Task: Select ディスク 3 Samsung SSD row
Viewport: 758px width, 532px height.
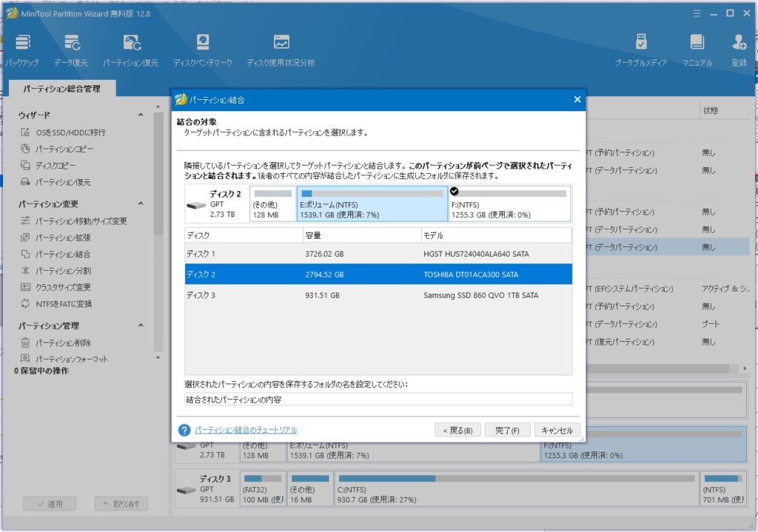Action: 378,295
